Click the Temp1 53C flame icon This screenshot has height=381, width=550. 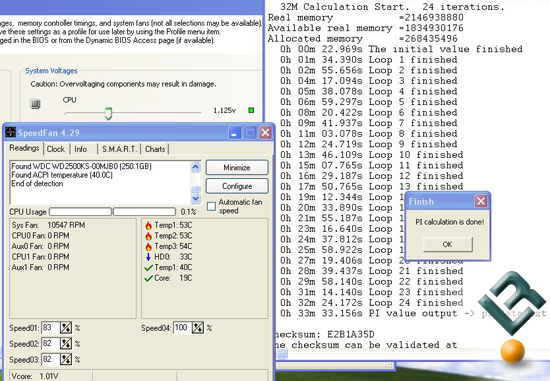[148, 225]
